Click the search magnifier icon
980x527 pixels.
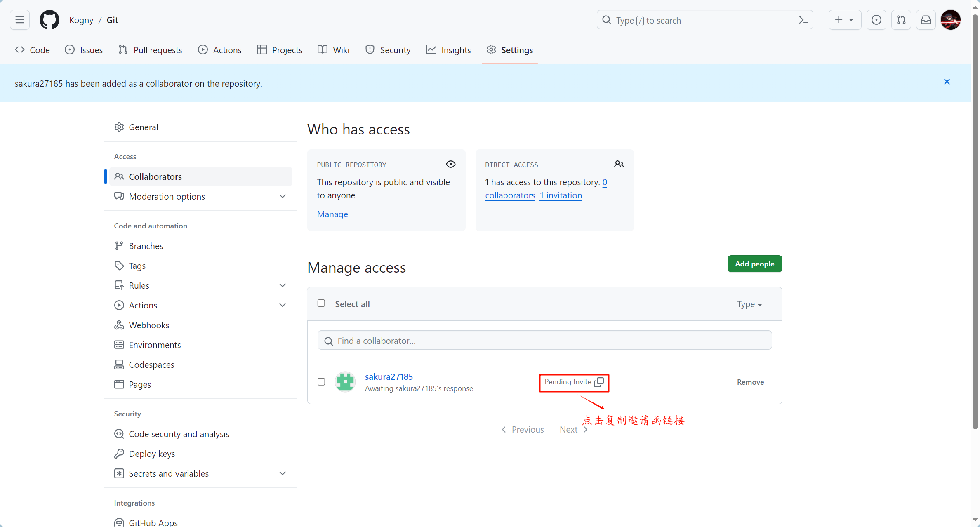[605, 19]
